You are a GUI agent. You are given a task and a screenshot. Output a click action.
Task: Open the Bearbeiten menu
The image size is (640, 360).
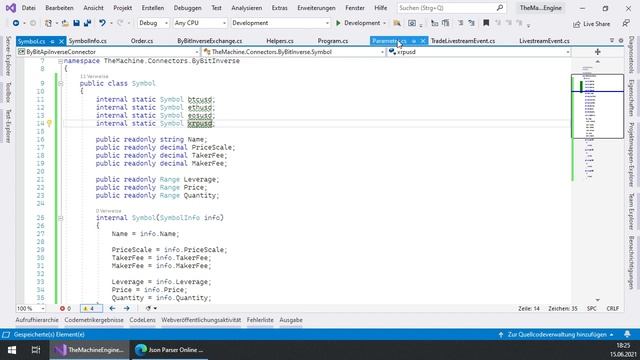click(60, 8)
